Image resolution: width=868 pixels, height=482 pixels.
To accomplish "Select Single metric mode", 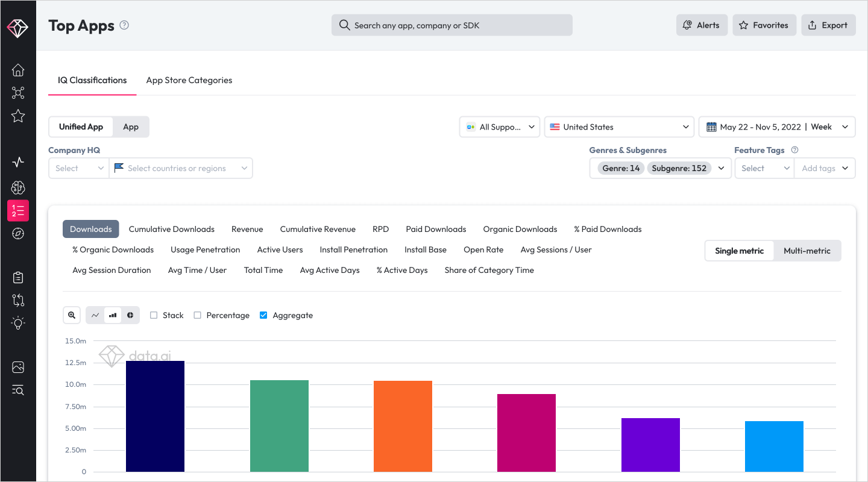I will click(740, 251).
